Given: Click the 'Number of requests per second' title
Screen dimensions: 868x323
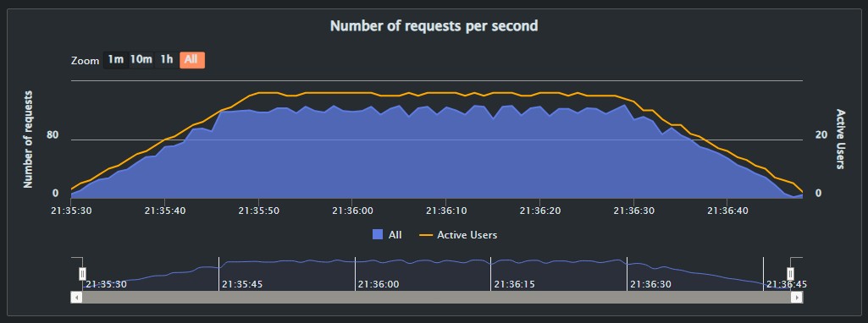Looking at the screenshot, I should coord(434,25).
